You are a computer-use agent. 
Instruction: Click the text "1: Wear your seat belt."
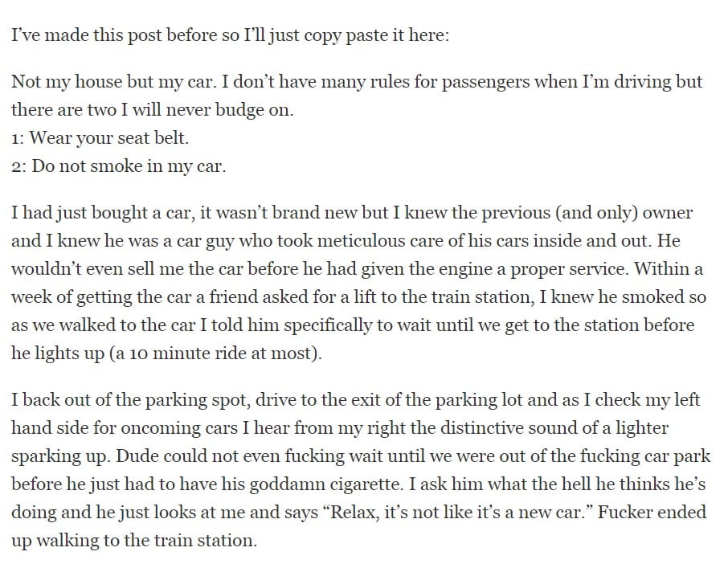tap(100, 138)
